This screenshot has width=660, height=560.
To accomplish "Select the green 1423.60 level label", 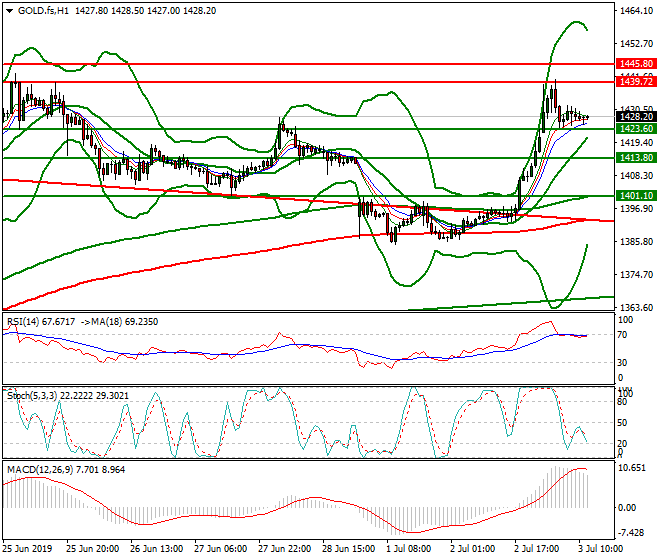I will [636, 128].
